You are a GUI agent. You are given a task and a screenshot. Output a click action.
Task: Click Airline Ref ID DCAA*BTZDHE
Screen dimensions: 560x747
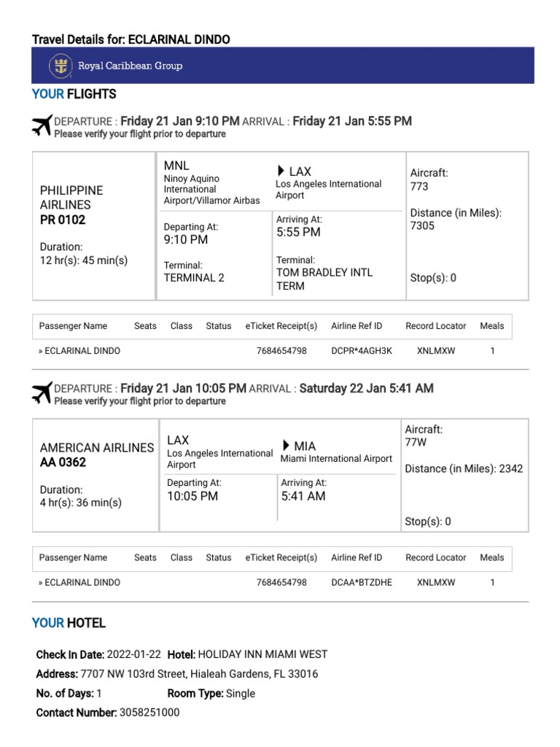point(361,583)
